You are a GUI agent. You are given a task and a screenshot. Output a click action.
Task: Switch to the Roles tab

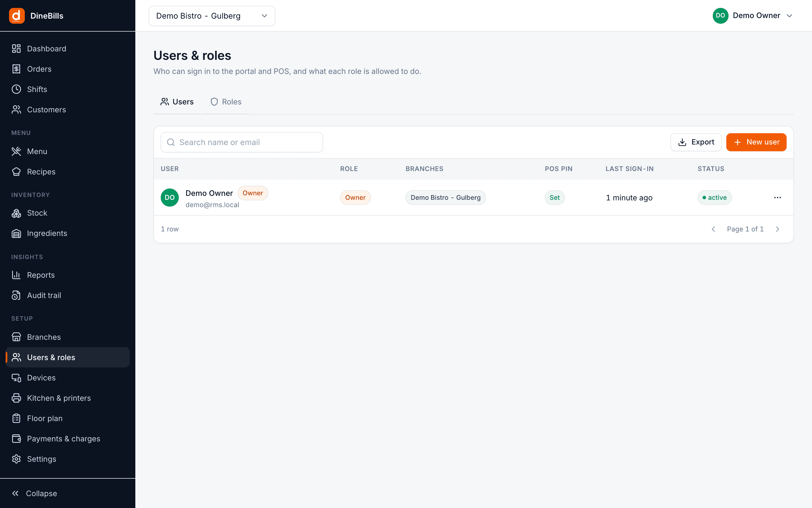pyautogui.click(x=226, y=102)
